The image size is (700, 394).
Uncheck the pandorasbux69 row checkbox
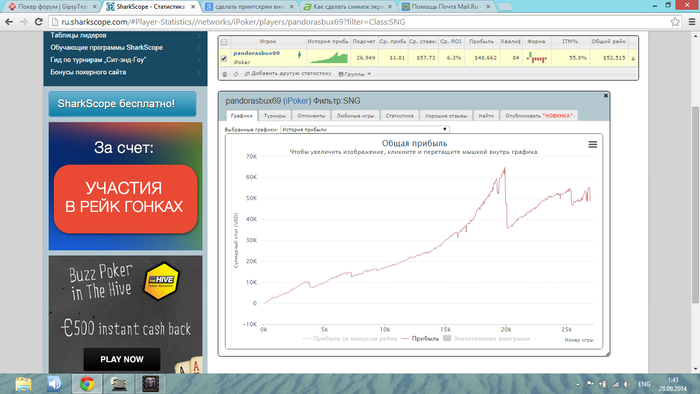(x=224, y=58)
